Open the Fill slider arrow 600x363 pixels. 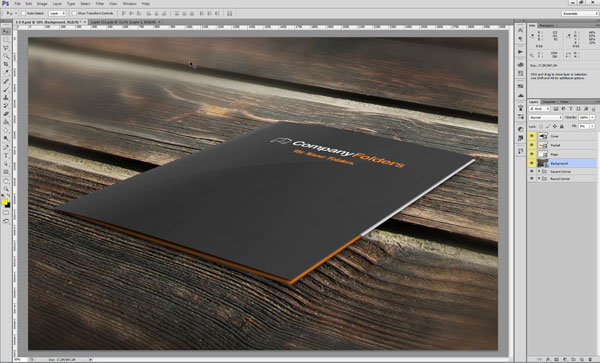[x=592, y=126]
